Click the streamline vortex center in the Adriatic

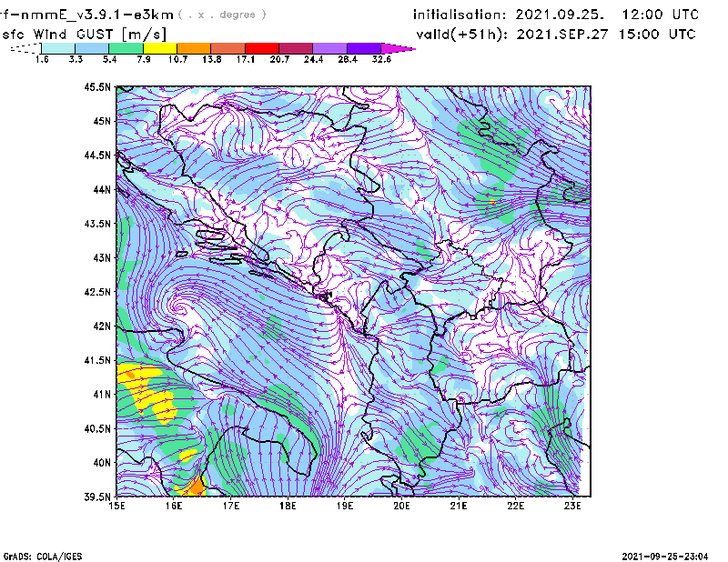pos(179,306)
